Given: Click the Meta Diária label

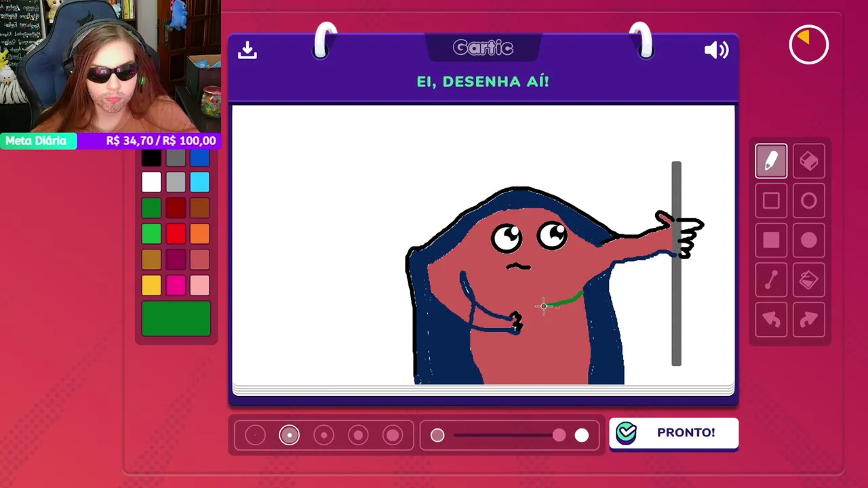Looking at the screenshot, I should (36, 141).
